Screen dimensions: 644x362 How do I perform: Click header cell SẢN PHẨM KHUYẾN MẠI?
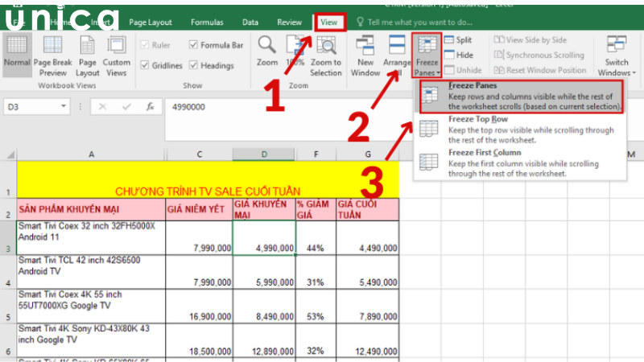(91, 210)
